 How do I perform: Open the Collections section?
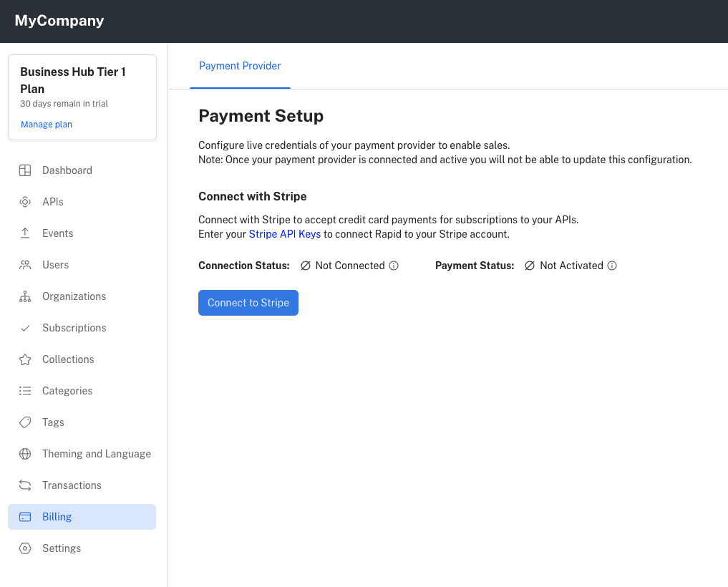[82, 359]
